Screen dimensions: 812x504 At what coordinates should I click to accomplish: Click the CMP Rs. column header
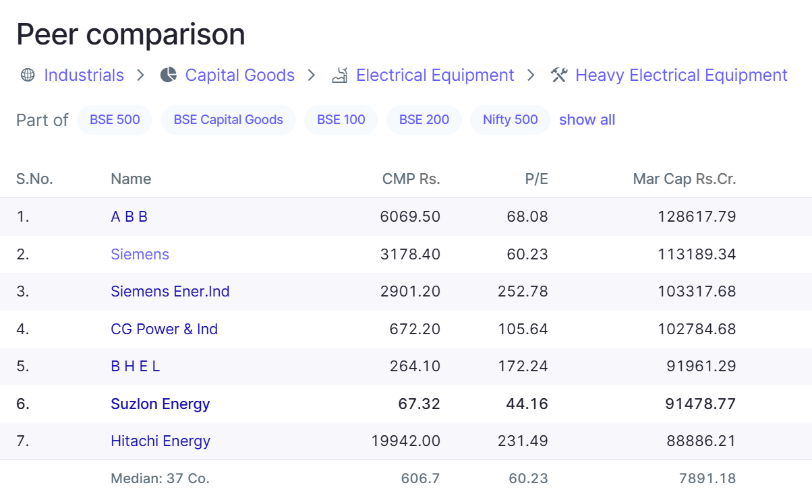click(x=411, y=179)
